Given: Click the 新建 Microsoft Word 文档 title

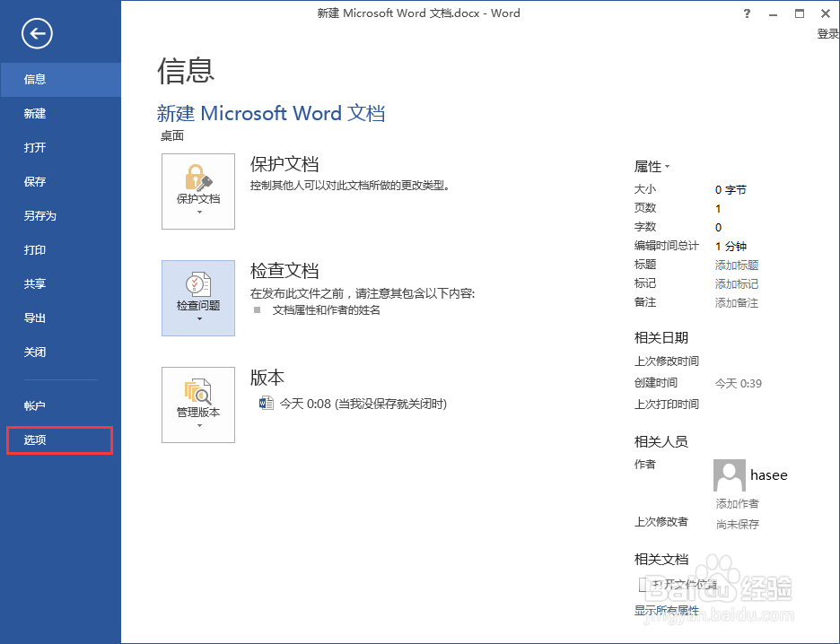Looking at the screenshot, I should tap(270, 114).
